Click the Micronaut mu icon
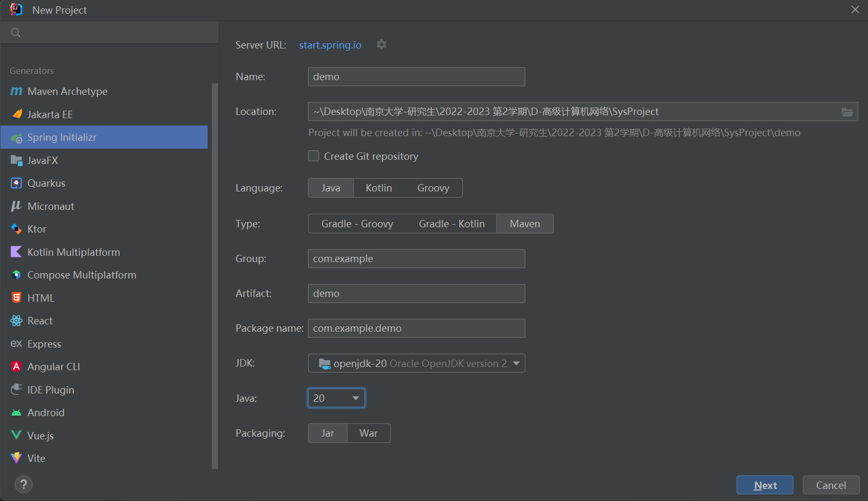868x501 pixels. [x=16, y=206]
